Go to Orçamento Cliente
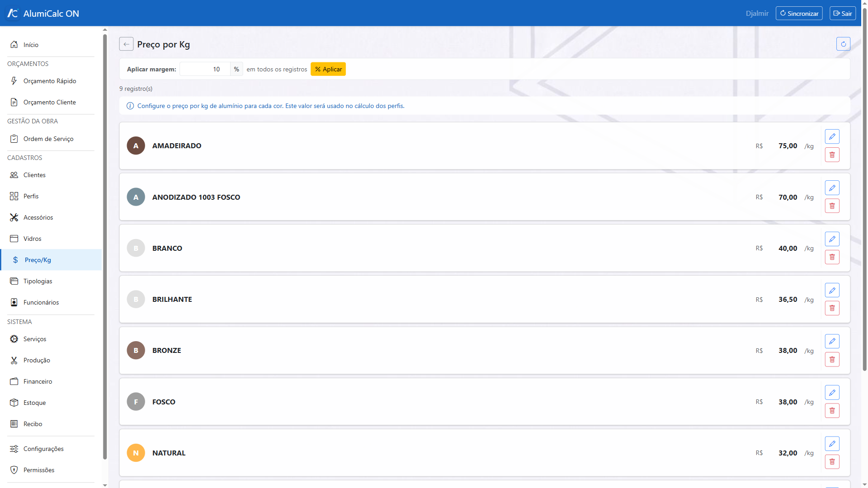The height and width of the screenshot is (488, 868). click(51, 102)
